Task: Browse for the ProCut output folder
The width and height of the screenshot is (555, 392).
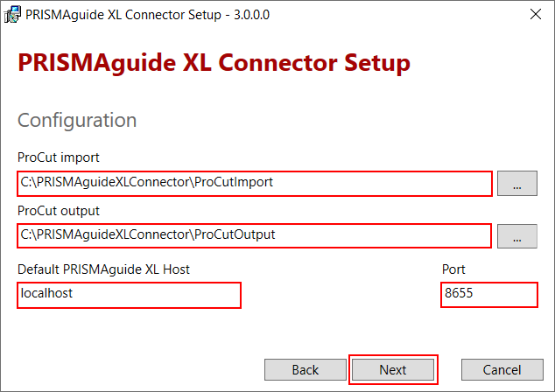Action: point(516,236)
